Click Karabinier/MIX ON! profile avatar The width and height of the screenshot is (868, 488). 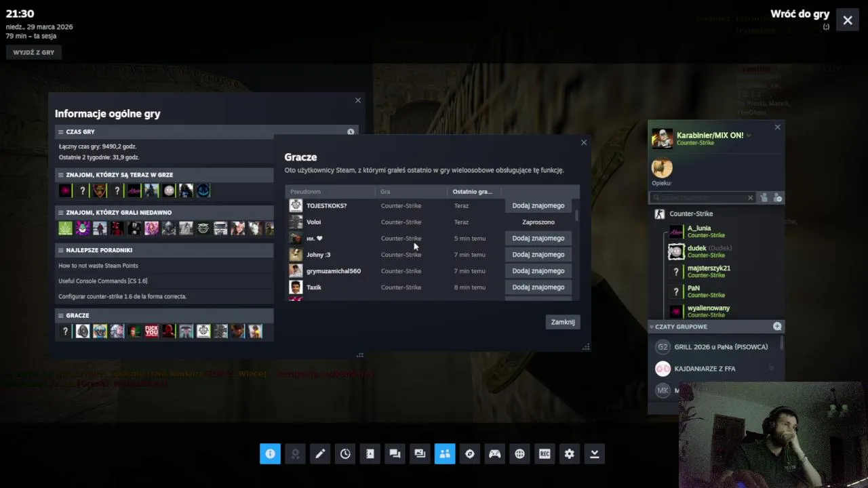663,138
